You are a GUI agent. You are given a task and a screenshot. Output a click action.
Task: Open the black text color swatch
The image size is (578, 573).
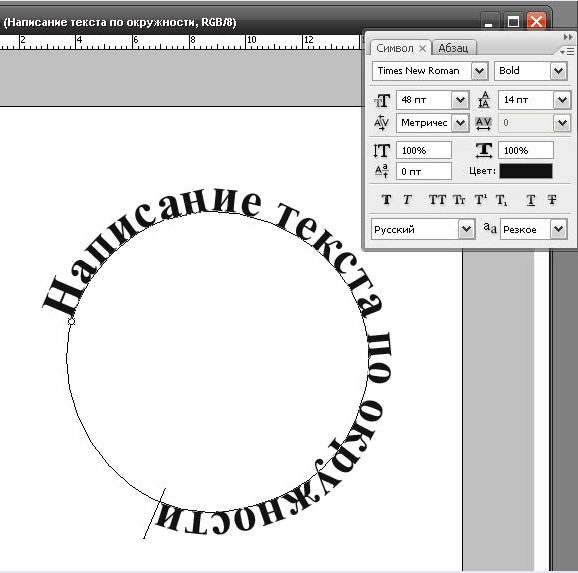pos(526,171)
